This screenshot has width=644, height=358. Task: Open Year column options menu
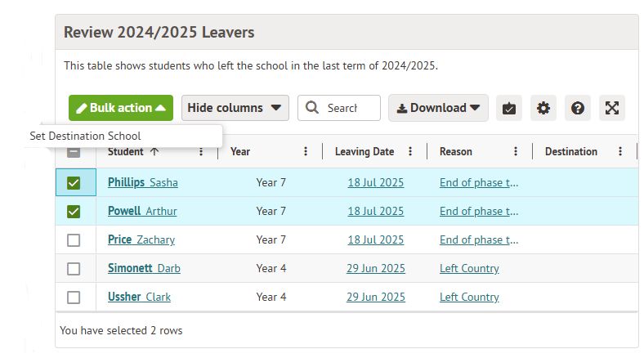tap(306, 151)
